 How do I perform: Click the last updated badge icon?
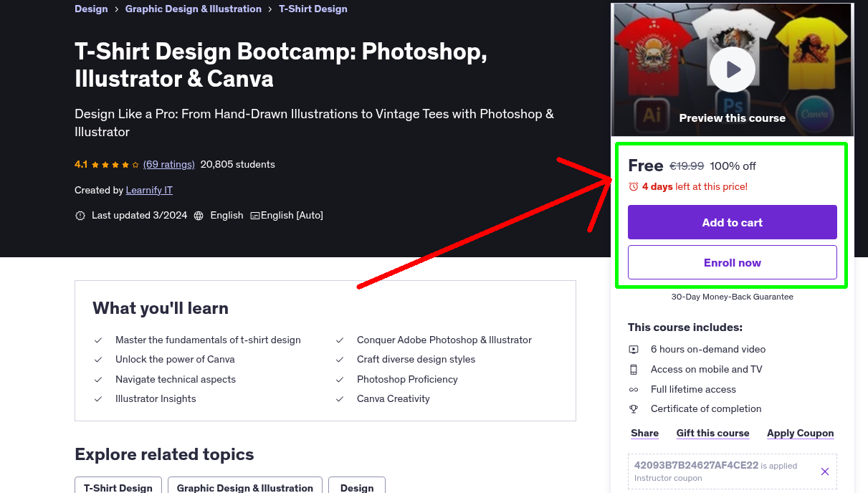(x=80, y=215)
